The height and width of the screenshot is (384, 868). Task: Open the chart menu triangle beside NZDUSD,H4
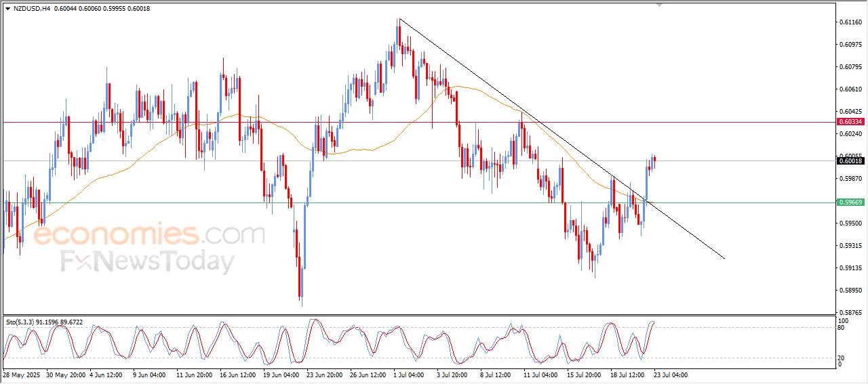(7, 8)
